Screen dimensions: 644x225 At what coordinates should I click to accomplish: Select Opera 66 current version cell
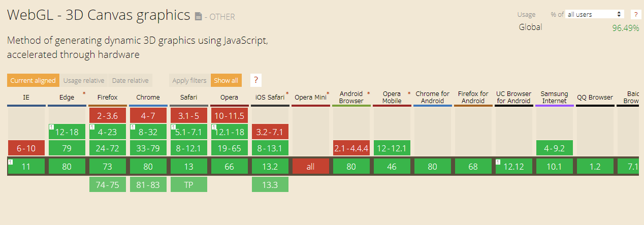coord(229,166)
